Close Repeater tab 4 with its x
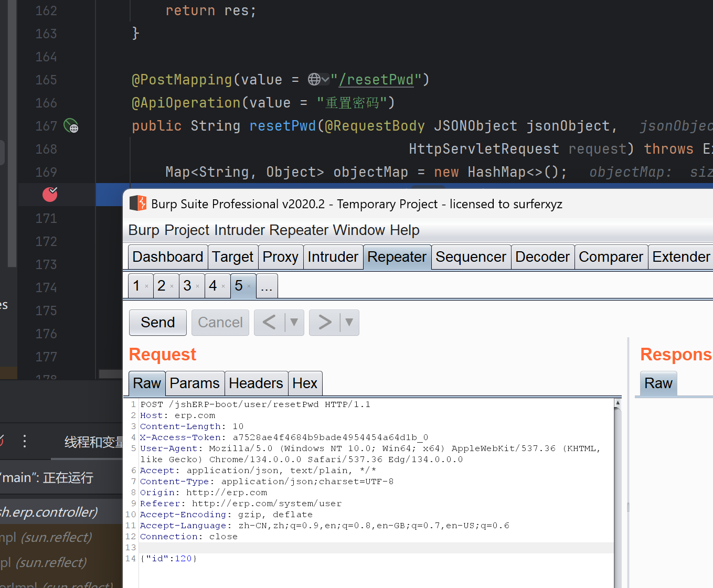 coord(224,286)
